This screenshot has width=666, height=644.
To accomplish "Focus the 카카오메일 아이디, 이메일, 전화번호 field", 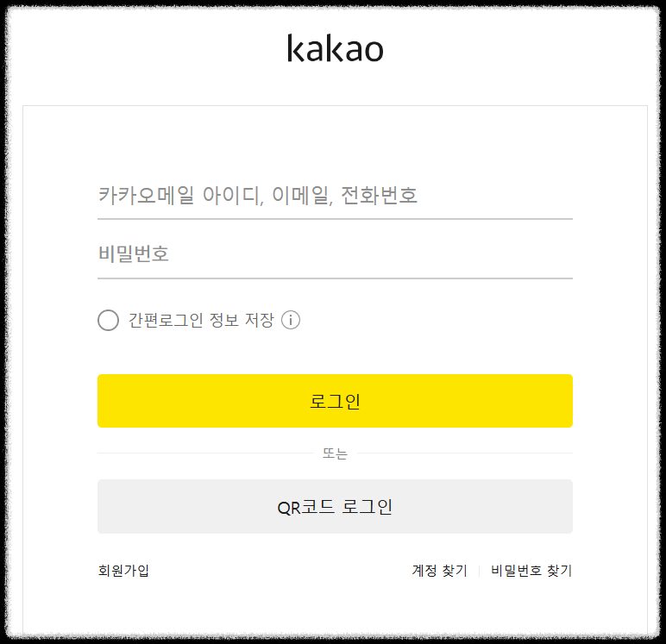I will [x=335, y=196].
